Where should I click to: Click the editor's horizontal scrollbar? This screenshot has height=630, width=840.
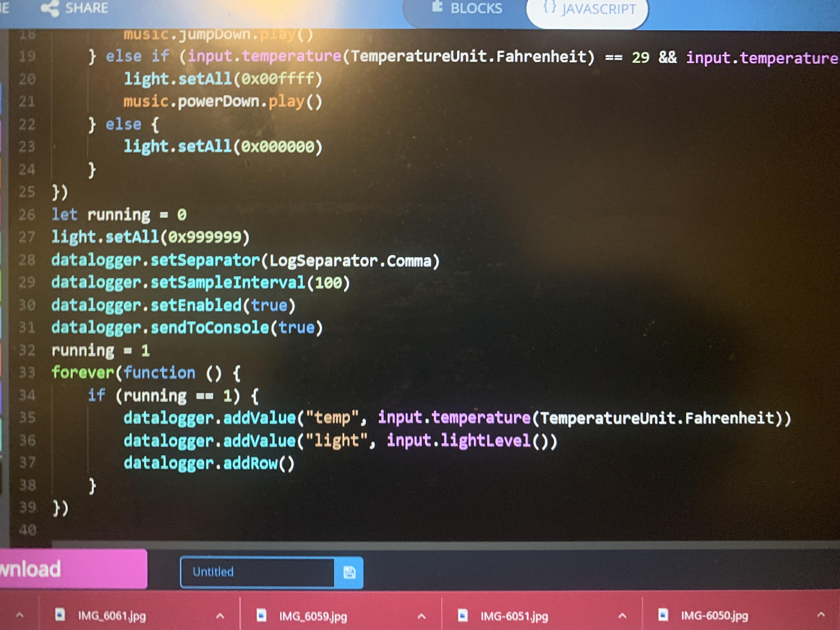(x=418, y=545)
